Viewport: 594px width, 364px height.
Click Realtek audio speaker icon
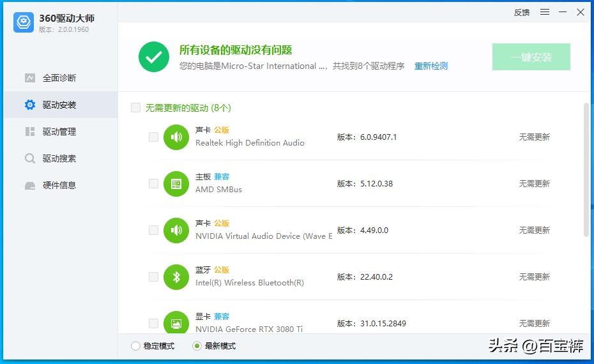tap(176, 137)
